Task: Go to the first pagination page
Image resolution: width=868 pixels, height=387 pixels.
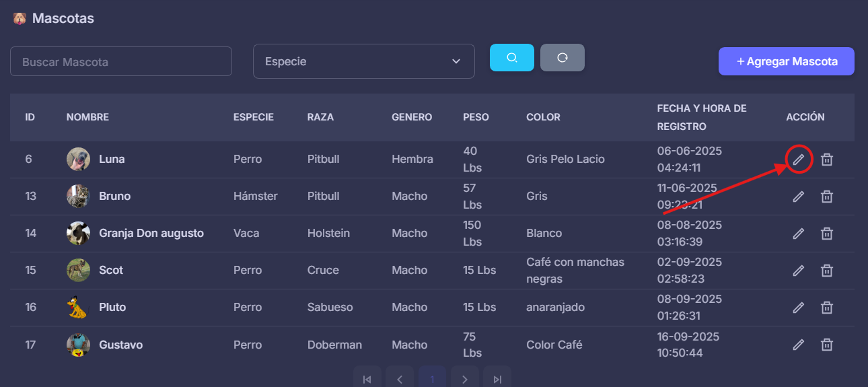Action: pyautogui.click(x=367, y=379)
